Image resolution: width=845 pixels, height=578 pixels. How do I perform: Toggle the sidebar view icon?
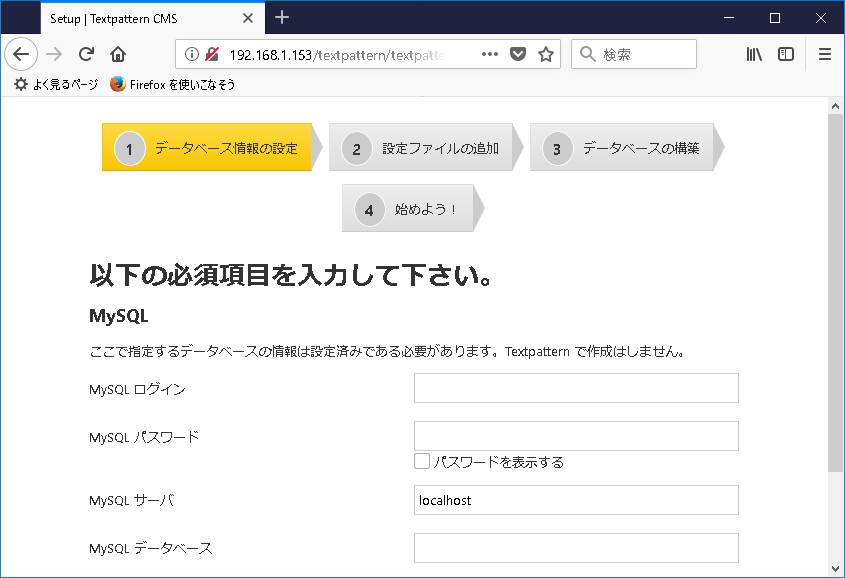point(786,54)
